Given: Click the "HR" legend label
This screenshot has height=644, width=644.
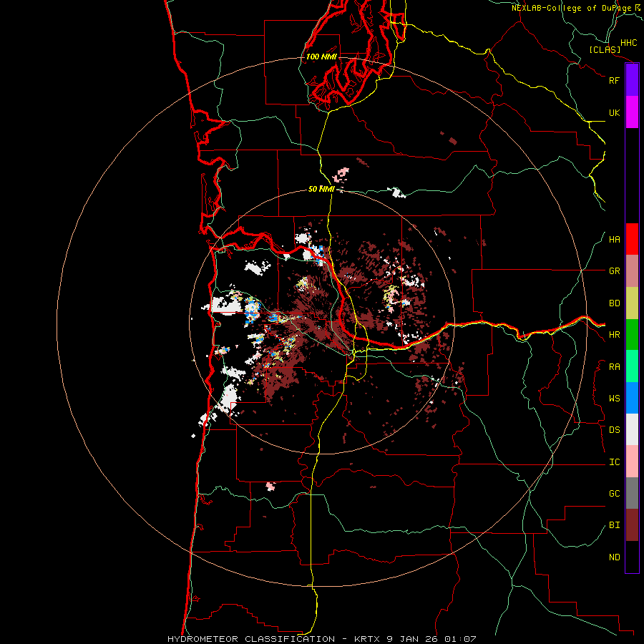Looking at the screenshot, I should (614, 335).
